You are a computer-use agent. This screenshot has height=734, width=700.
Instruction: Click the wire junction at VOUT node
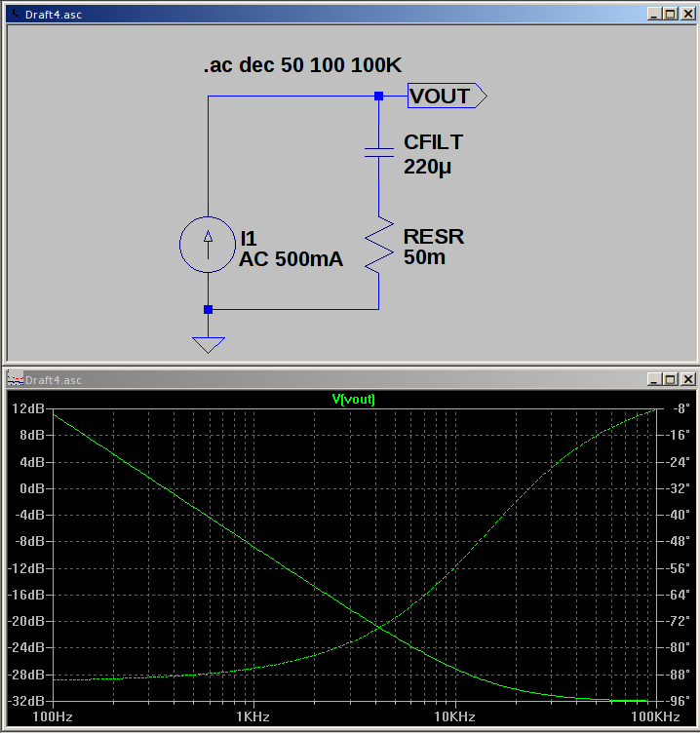[379, 96]
